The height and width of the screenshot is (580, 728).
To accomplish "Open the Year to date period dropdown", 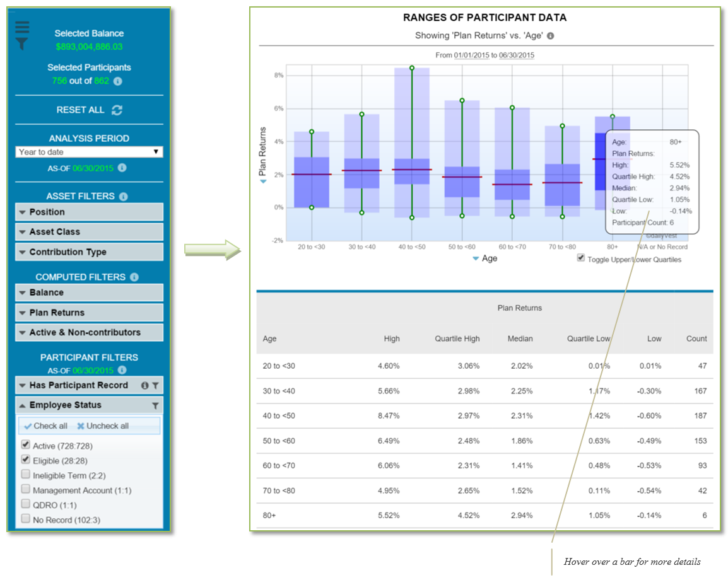I will click(x=89, y=152).
